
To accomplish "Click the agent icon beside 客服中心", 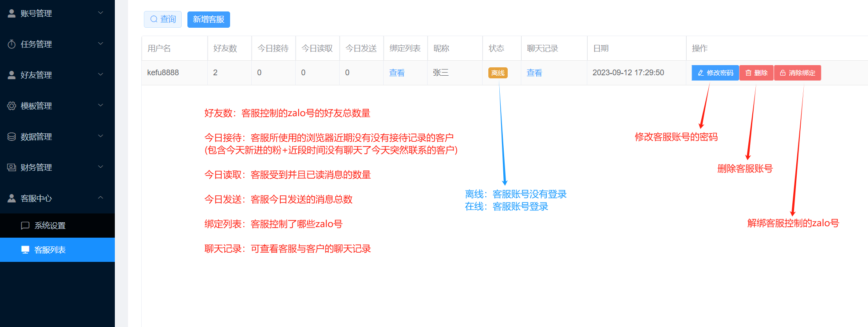I will [12, 198].
